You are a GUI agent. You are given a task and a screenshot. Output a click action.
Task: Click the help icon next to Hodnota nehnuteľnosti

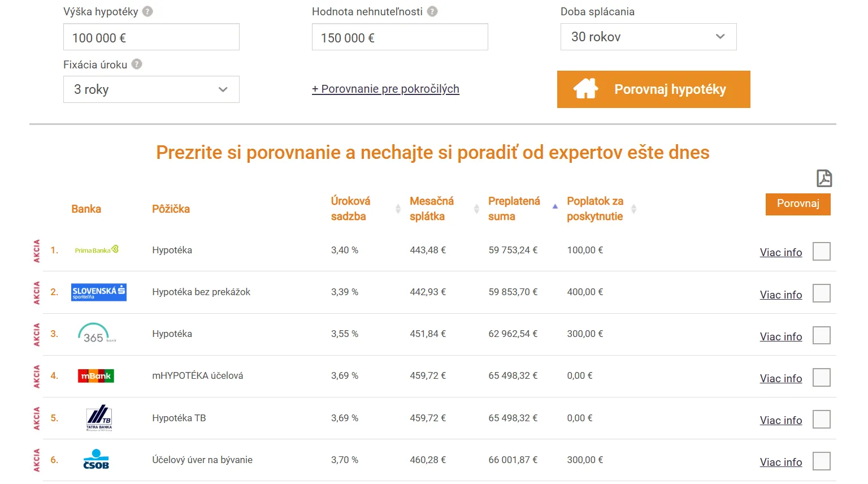pos(432,11)
